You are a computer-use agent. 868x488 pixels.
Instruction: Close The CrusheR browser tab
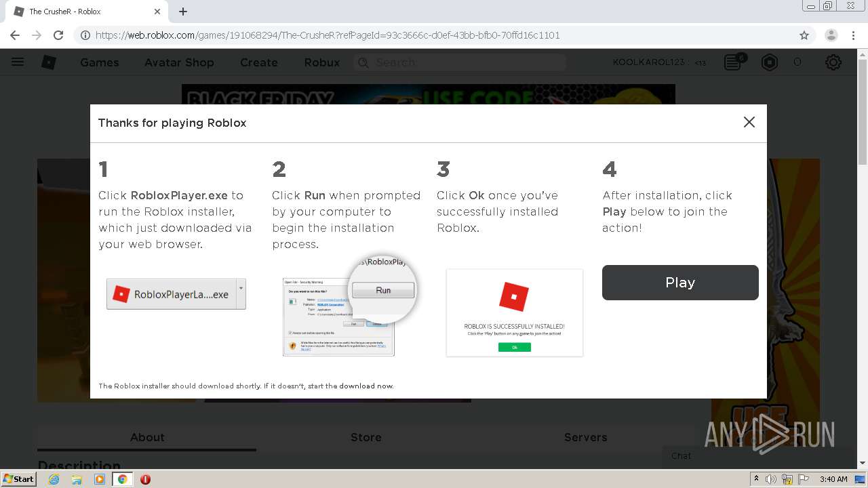[157, 12]
